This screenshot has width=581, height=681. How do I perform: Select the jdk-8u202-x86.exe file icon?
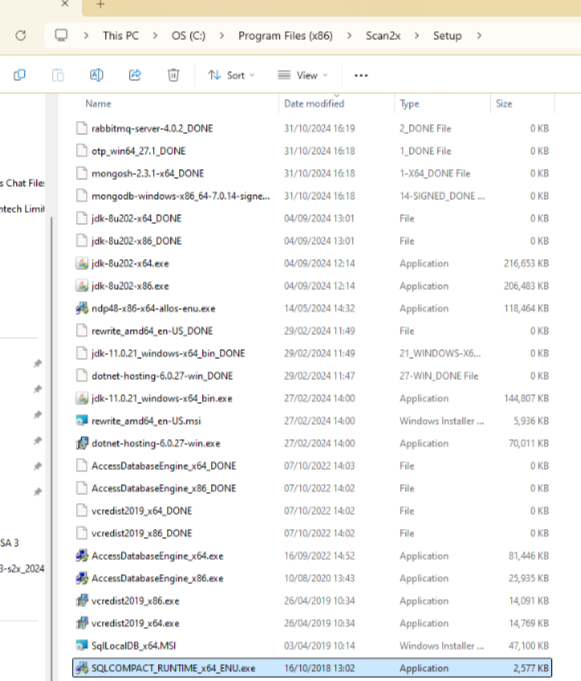82,286
